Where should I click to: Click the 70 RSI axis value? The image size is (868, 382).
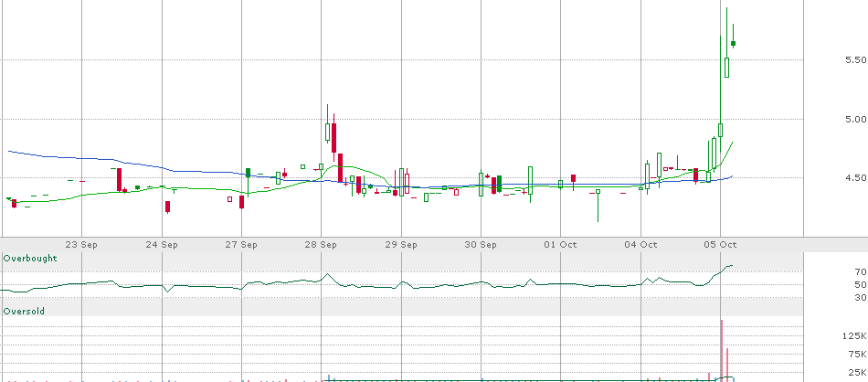(x=861, y=271)
